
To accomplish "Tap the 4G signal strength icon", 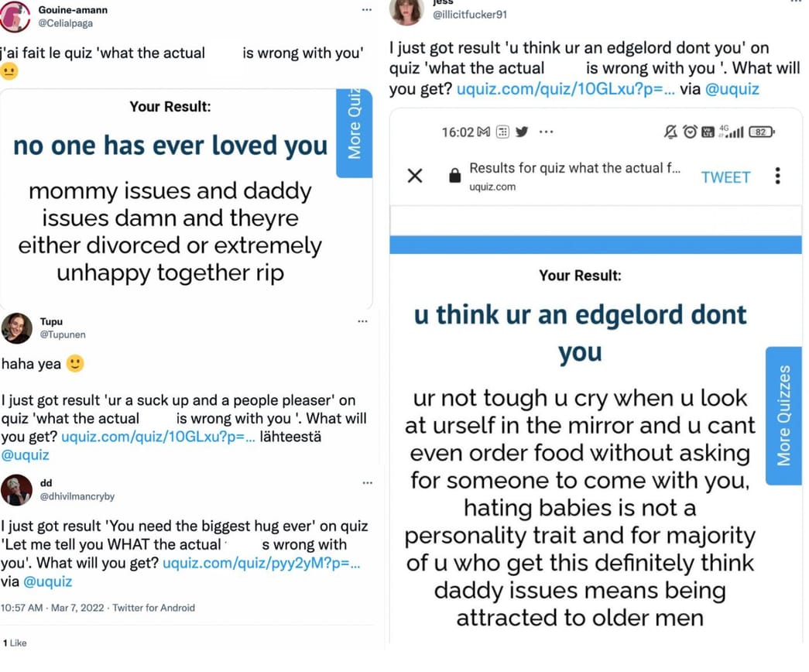I will pyautogui.click(x=732, y=132).
